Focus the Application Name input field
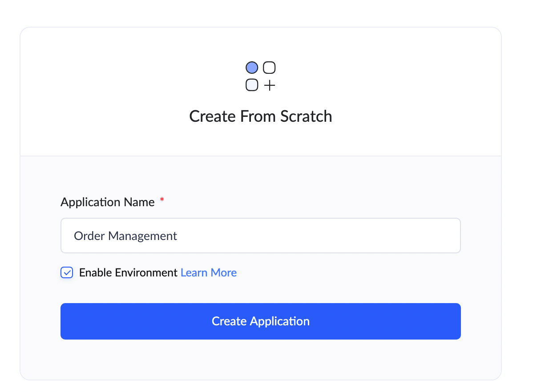This screenshot has width=533, height=392. click(x=260, y=236)
